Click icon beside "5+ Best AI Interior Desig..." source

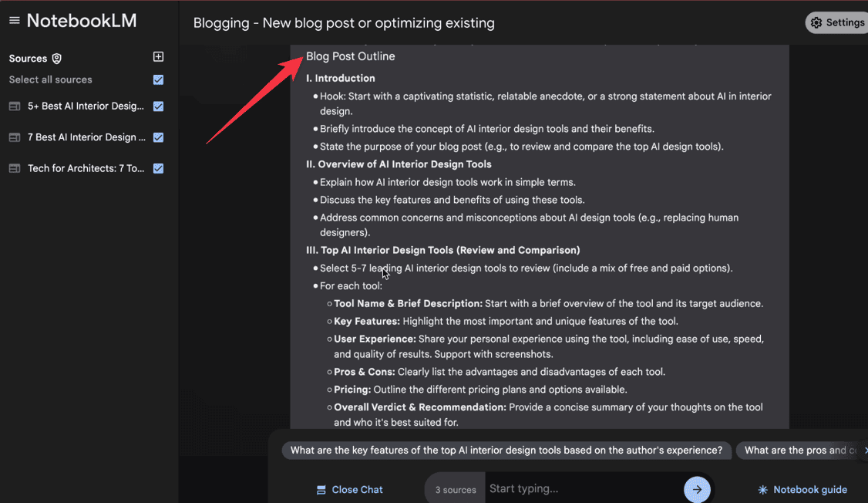pyautogui.click(x=15, y=106)
